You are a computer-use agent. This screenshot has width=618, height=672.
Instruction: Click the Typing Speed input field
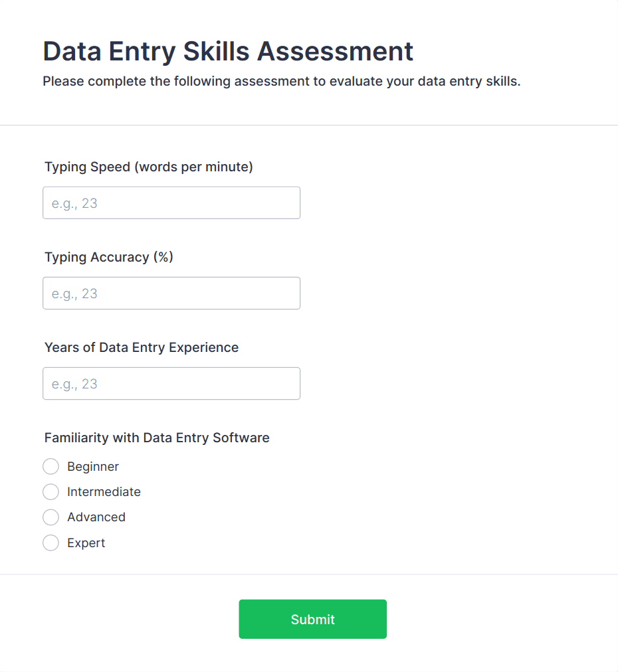click(x=171, y=203)
